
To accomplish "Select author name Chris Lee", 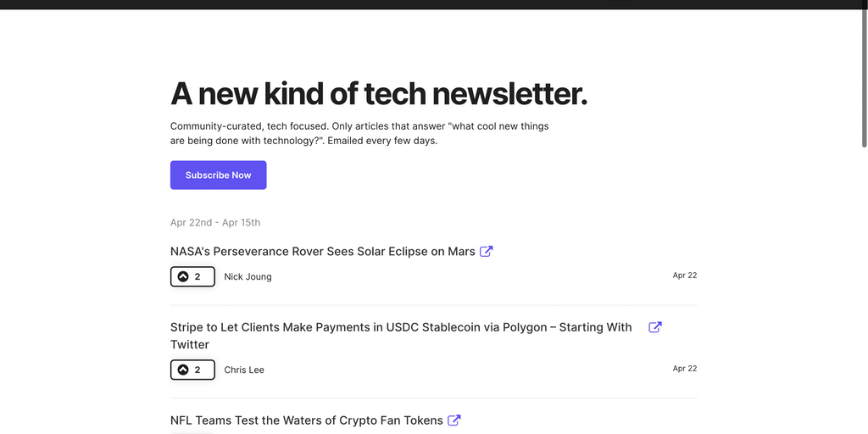I will click(244, 370).
